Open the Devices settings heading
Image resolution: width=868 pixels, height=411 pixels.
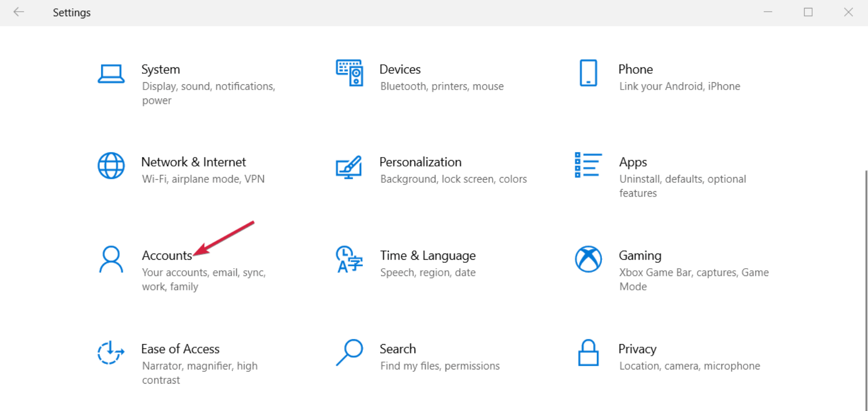pos(400,69)
